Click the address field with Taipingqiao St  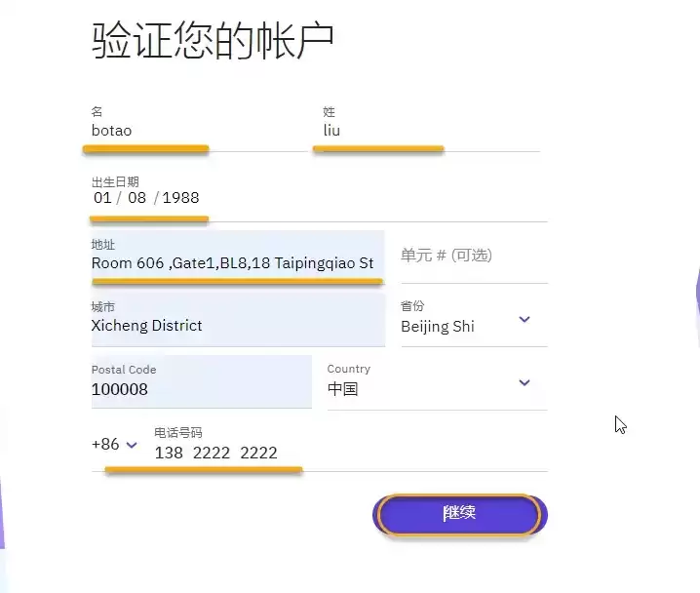click(x=232, y=263)
